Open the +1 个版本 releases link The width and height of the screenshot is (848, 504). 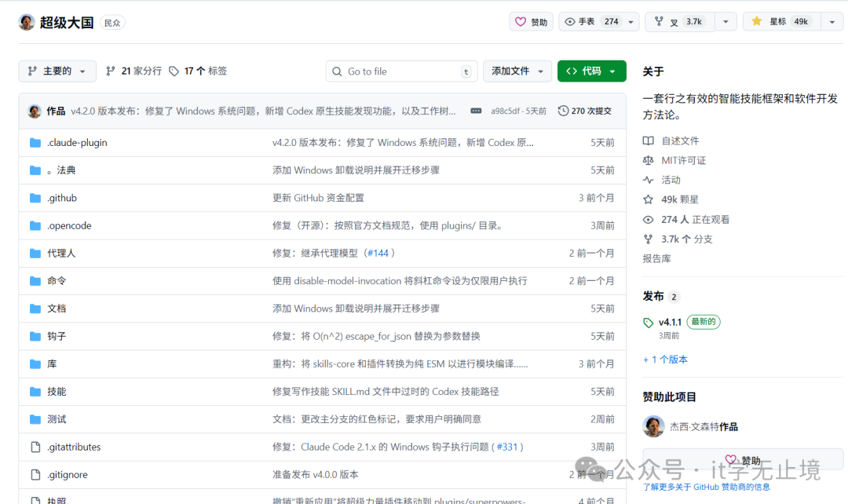point(665,359)
